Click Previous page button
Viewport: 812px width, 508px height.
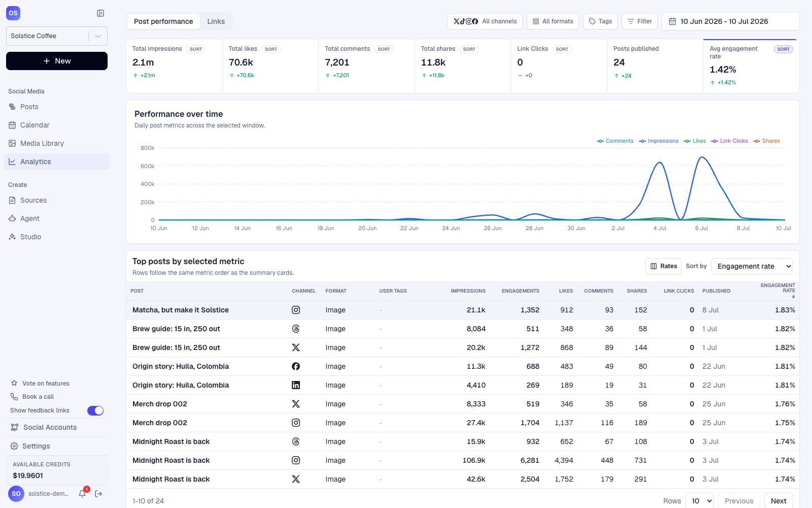tap(739, 501)
